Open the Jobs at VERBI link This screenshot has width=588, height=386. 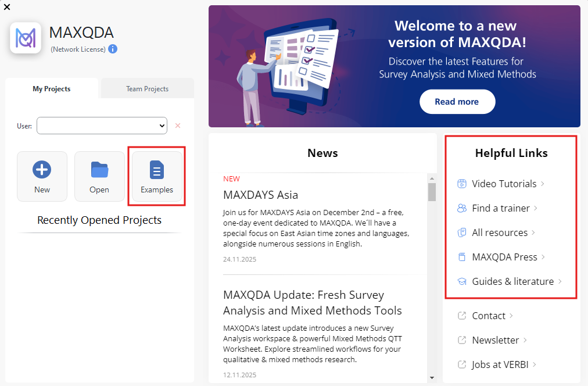pyautogui.click(x=500, y=364)
